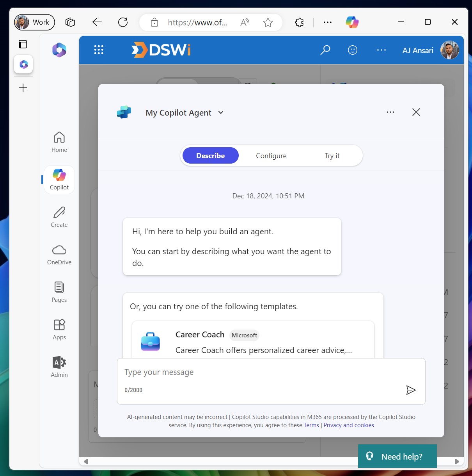Click the Career Coach briefcase icon
The width and height of the screenshot is (472, 476).
(x=151, y=342)
